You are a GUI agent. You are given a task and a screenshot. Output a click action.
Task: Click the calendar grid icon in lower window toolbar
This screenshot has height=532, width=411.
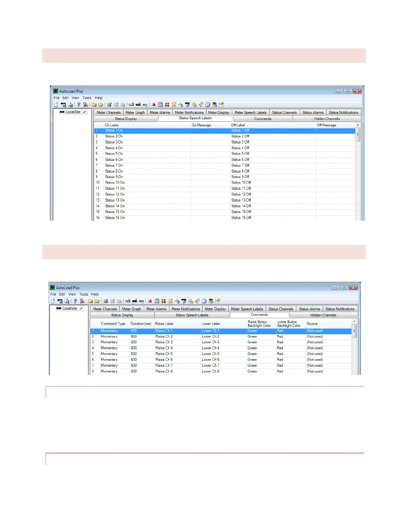[x=157, y=301]
